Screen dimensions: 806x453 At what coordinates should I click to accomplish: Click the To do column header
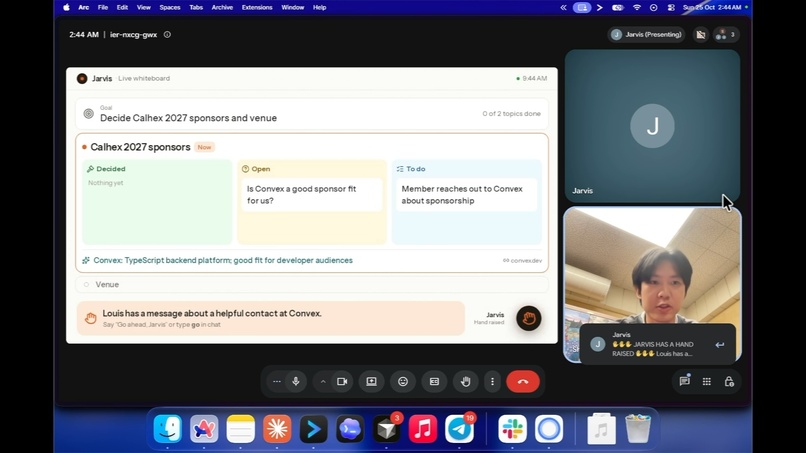[x=411, y=169]
